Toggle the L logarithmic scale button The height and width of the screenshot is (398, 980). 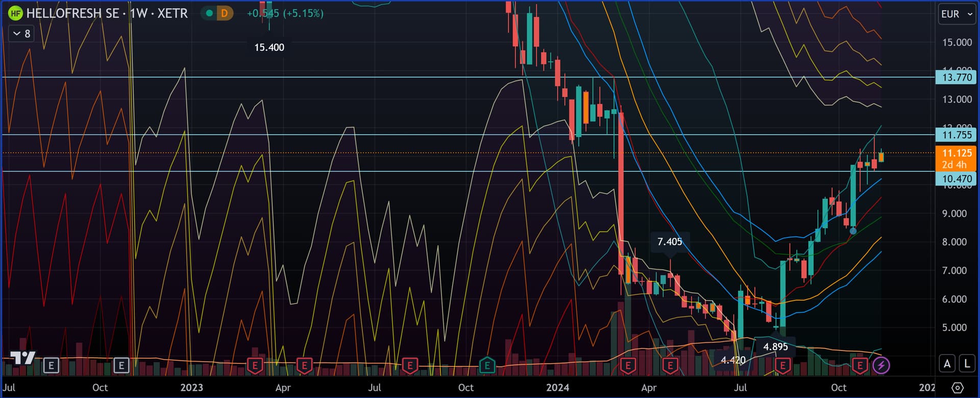tap(967, 364)
